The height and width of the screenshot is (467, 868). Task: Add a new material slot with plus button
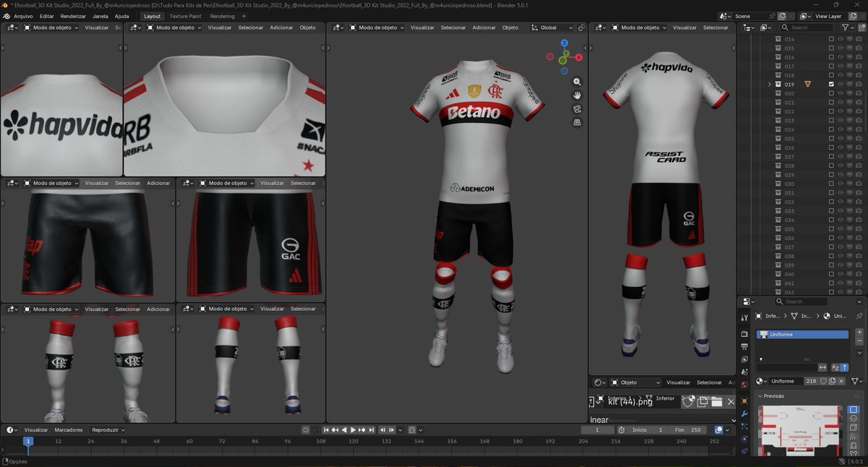(x=859, y=332)
